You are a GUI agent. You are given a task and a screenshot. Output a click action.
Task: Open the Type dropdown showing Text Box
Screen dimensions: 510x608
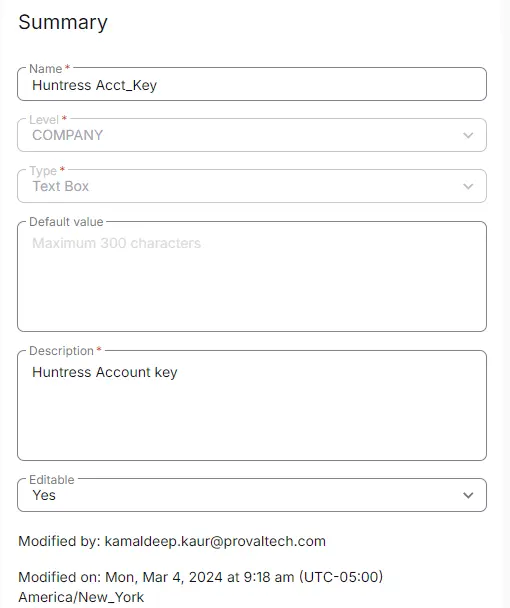click(x=252, y=186)
